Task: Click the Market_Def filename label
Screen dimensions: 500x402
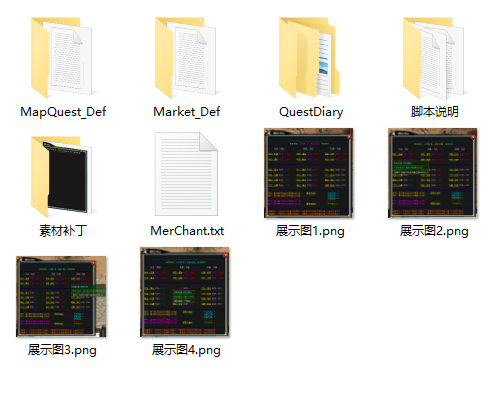Action: (187, 112)
